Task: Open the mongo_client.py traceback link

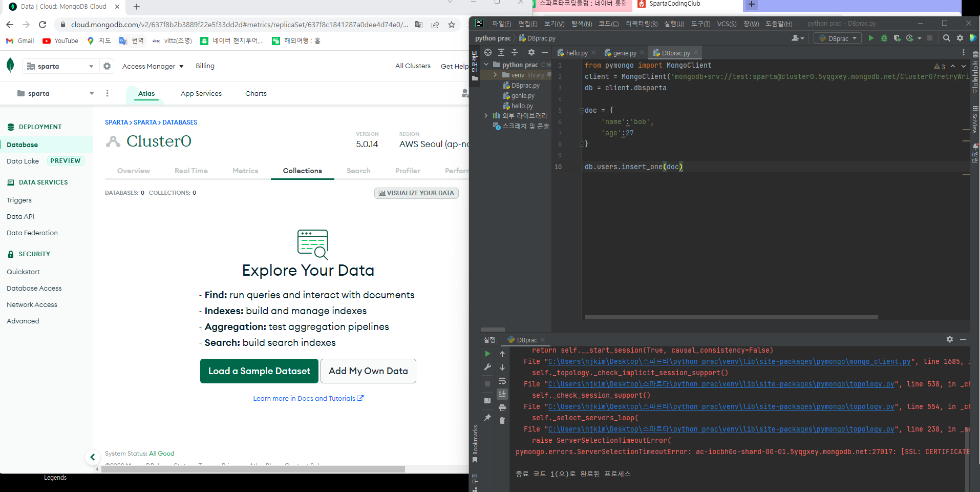Action: click(730, 361)
